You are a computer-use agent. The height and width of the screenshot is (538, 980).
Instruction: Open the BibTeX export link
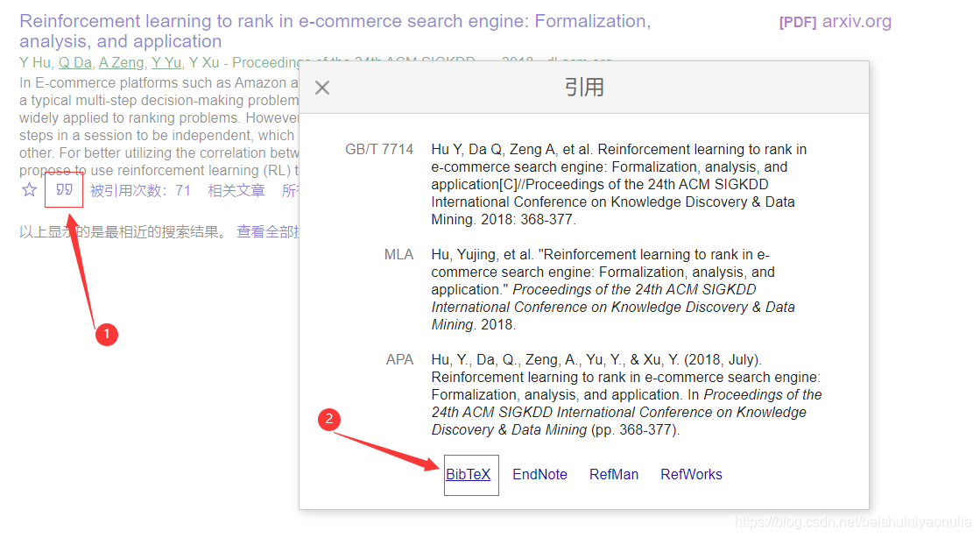[x=469, y=474]
